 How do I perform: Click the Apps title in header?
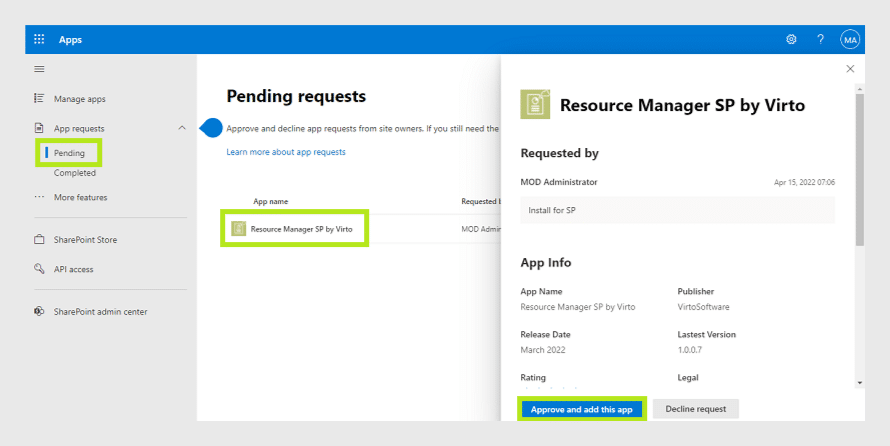[70, 40]
